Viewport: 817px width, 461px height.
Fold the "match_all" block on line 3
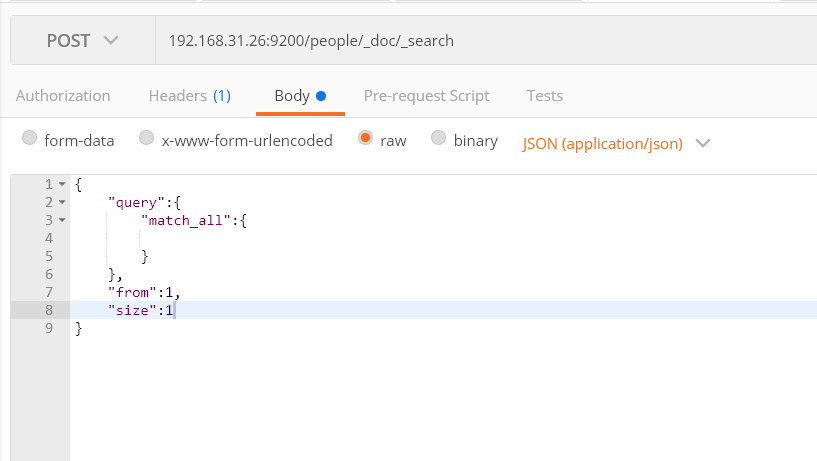(x=62, y=220)
